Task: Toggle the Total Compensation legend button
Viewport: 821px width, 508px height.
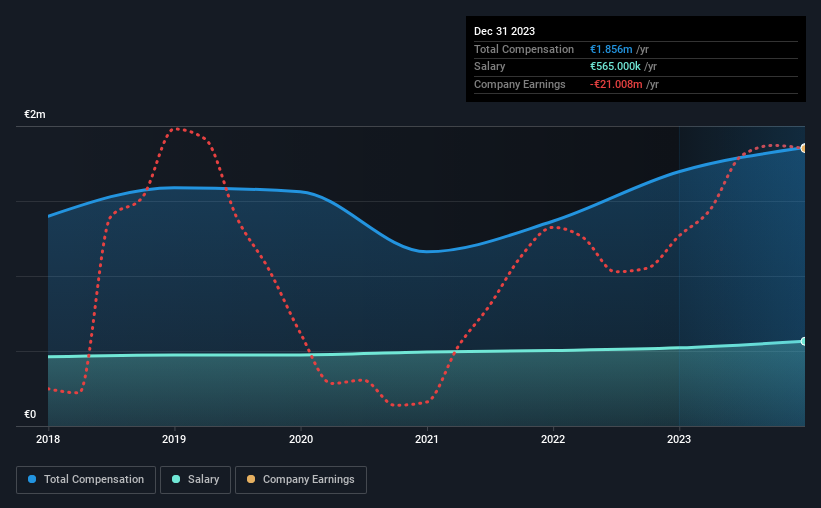Action: (x=86, y=480)
